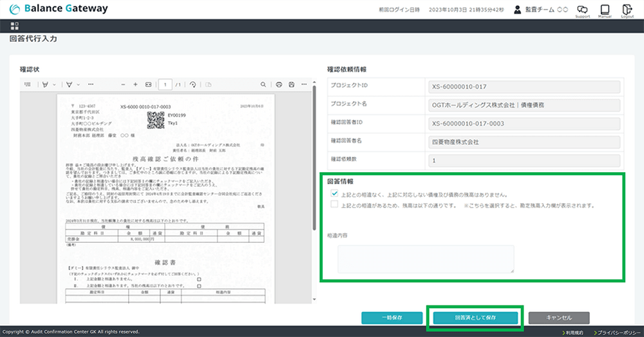Zoom in with the plus icon

[x=135, y=84]
